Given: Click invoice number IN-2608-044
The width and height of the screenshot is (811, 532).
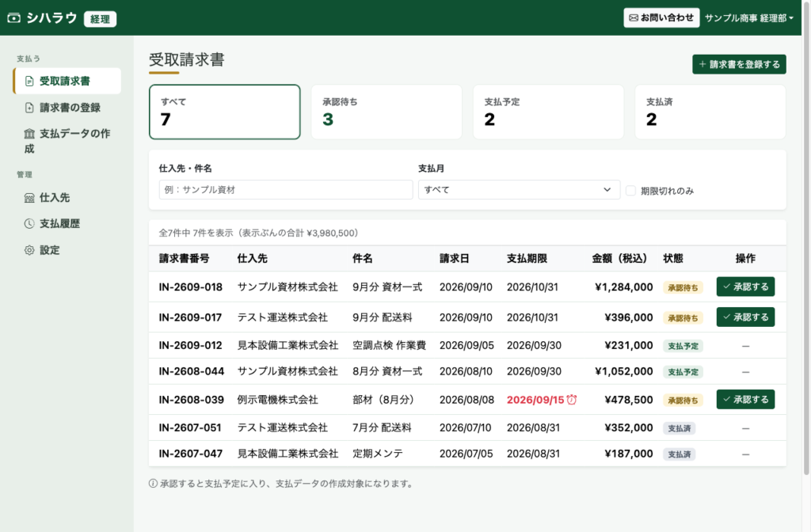Looking at the screenshot, I should (x=192, y=371).
